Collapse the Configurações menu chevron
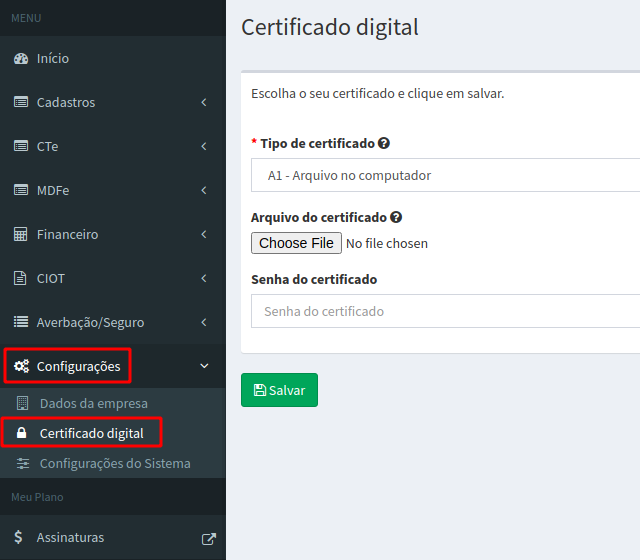This screenshot has height=560, width=640. click(204, 366)
